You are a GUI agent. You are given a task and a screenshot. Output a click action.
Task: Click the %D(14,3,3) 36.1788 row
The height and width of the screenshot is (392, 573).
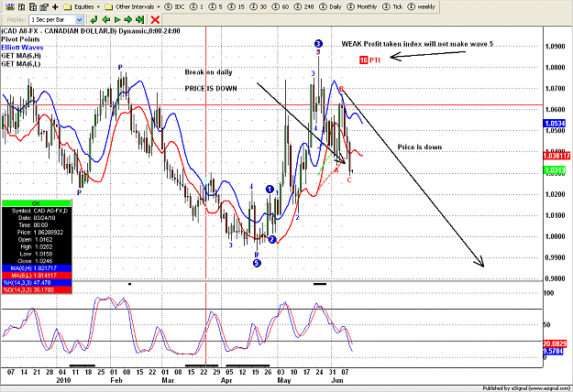tap(37, 290)
